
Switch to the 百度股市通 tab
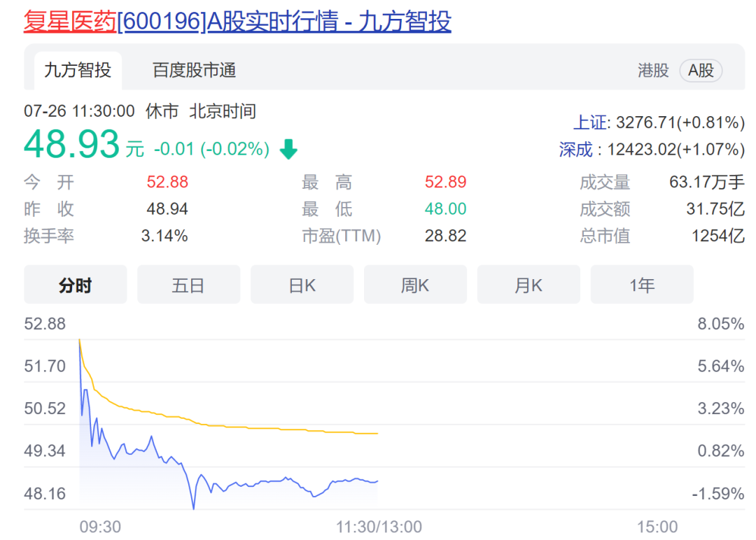click(195, 71)
